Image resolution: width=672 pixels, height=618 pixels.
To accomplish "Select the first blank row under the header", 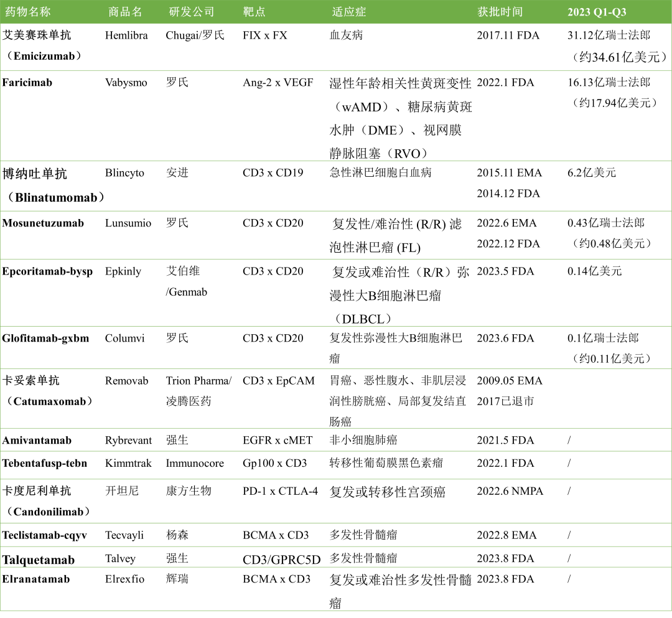I will [x=336, y=47].
